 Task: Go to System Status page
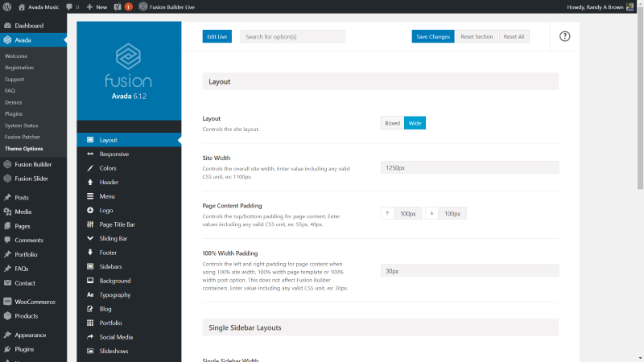22,125
